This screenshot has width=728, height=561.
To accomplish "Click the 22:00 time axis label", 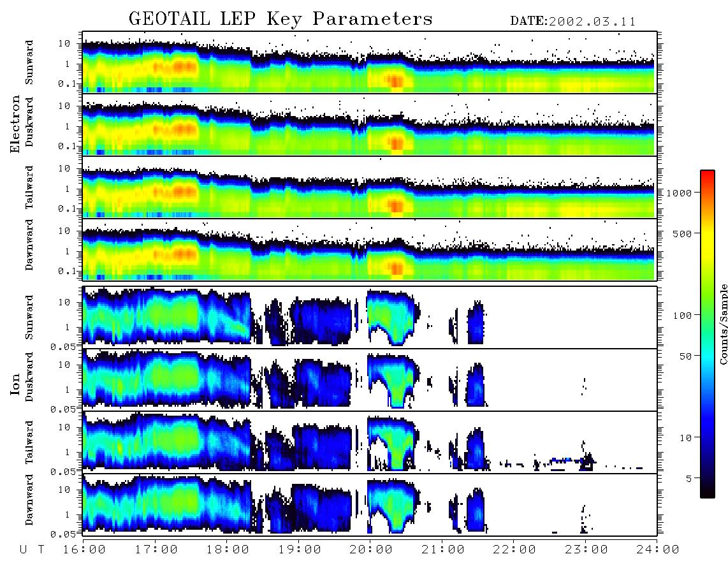I will (x=514, y=550).
